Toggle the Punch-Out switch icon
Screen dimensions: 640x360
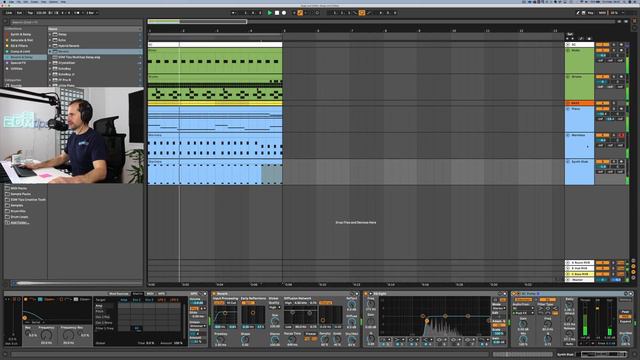pos(369,13)
